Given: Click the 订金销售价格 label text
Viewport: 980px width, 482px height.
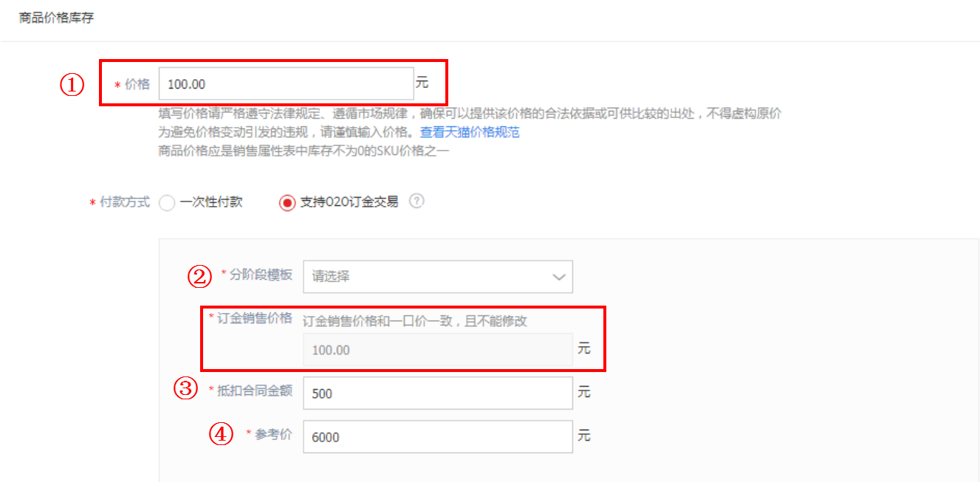Looking at the screenshot, I should (x=255, y=318).
